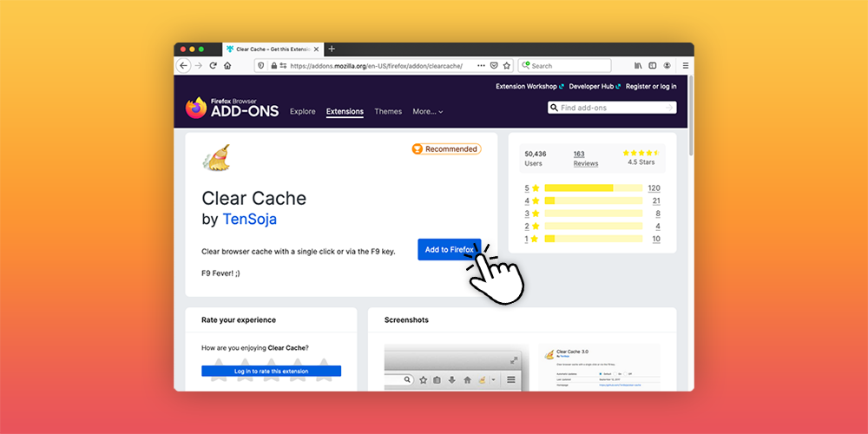Filter reviews by the 4 star bar

593,201
